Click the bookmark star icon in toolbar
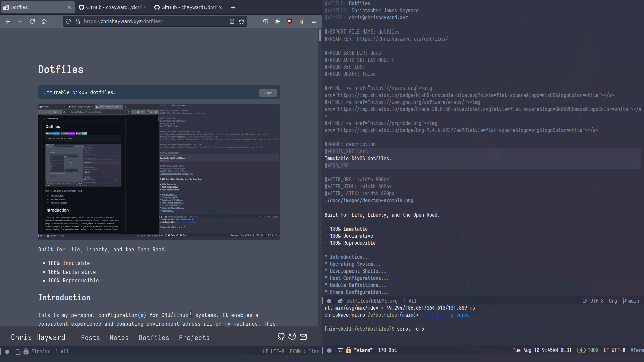This screenshot has height=362, width=644. (x=241, y=21)
